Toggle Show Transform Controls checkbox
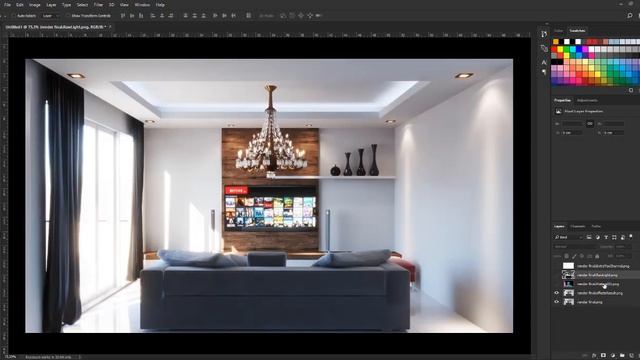 [68, 16]
